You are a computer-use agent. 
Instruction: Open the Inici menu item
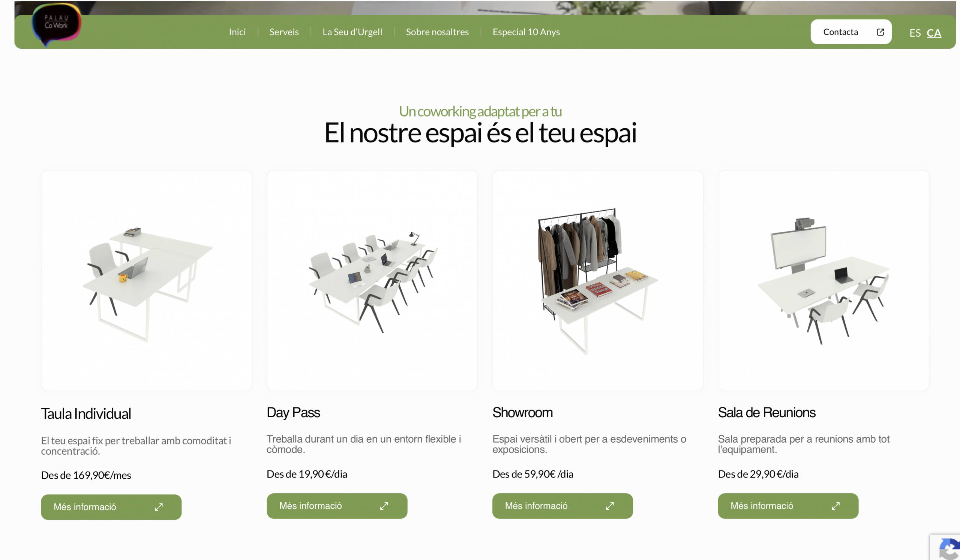click(237, 32)
